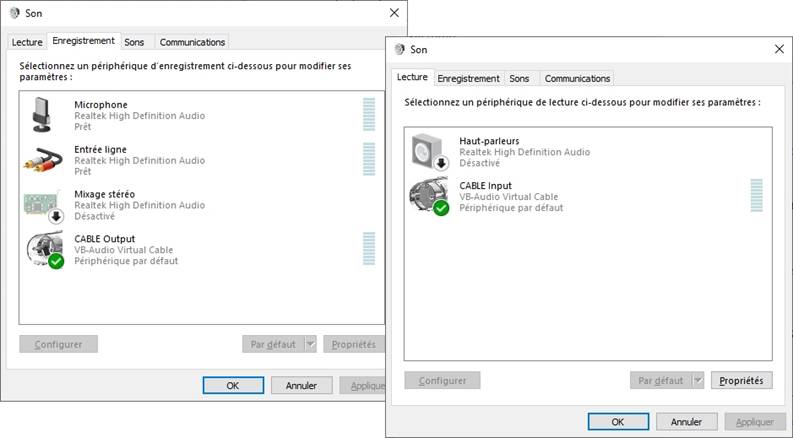793x438 pixels.
Task: Close the playback Son dialog
Action: (x=779, y=49)
